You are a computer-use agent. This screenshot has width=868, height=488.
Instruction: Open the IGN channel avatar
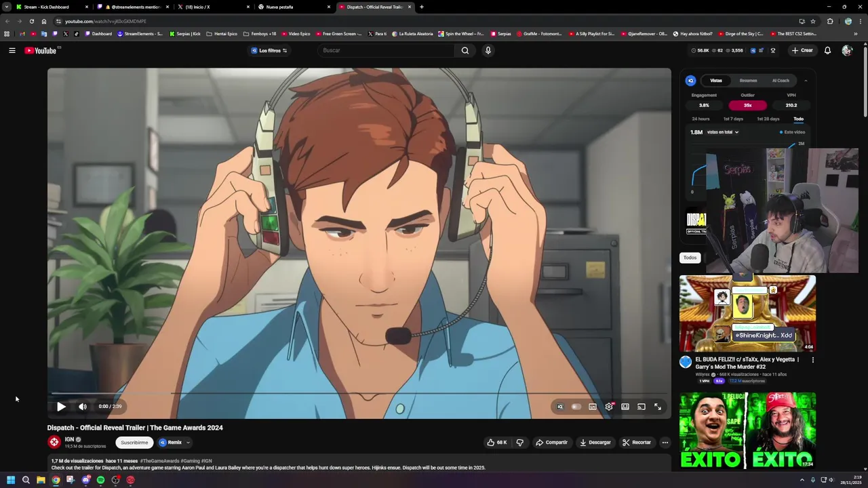point(54,442)
